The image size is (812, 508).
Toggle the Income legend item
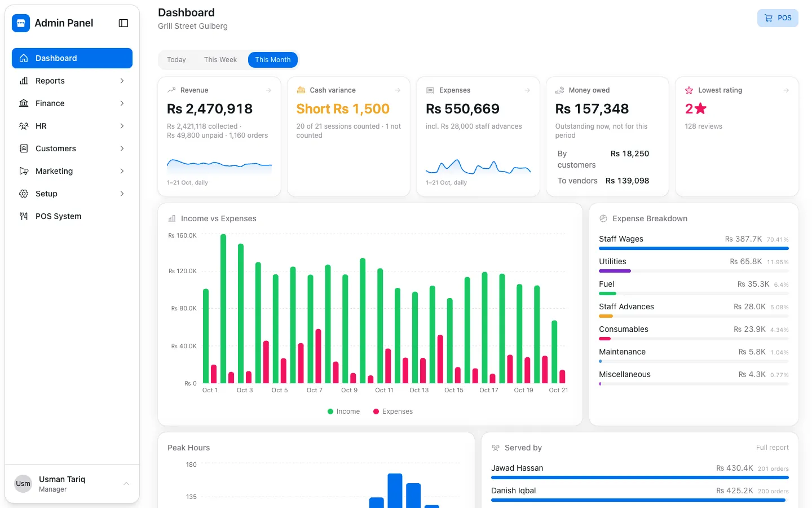coord(343,411)
